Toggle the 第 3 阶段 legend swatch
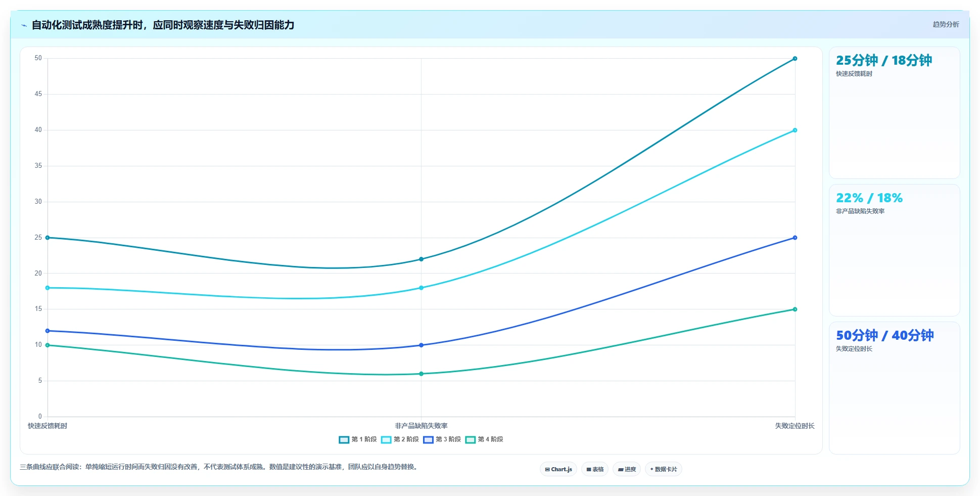Screen dimensions: 980x496 (429, 440)
